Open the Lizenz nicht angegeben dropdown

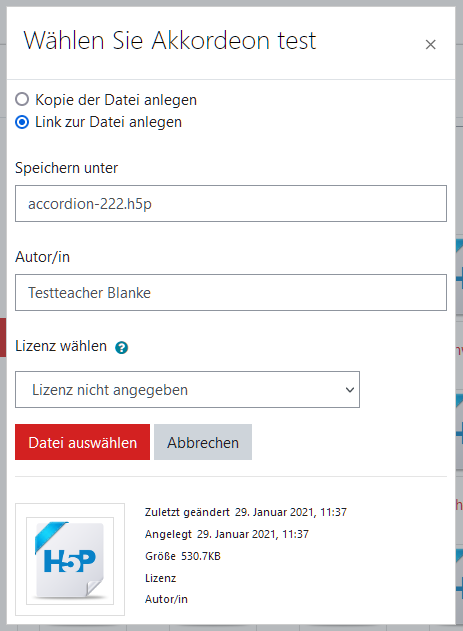(x=187, y=390)
